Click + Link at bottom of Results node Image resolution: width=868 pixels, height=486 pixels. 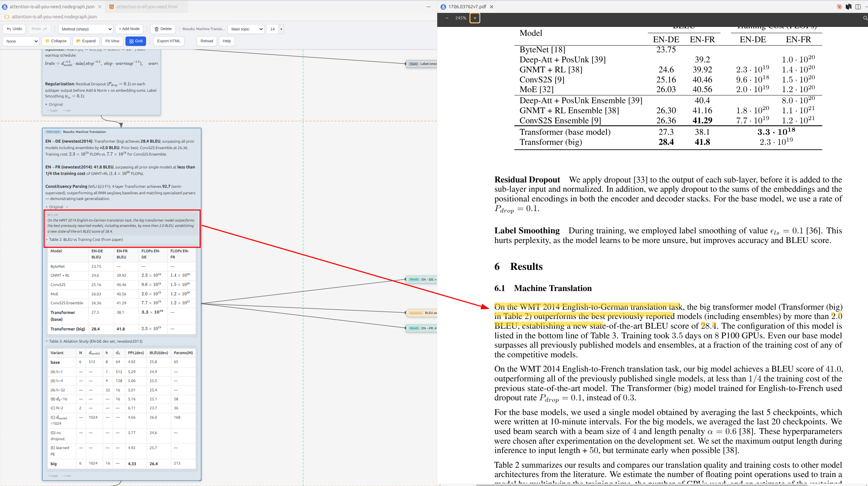pos(67,476)
